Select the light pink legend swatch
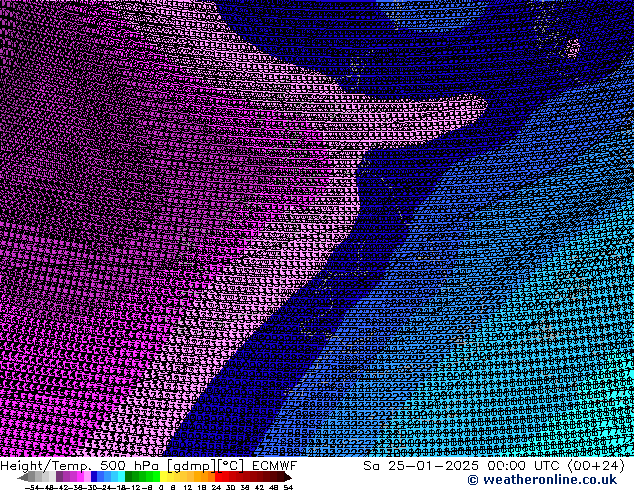This screenshot has width=634, height=490. [87, 476]
